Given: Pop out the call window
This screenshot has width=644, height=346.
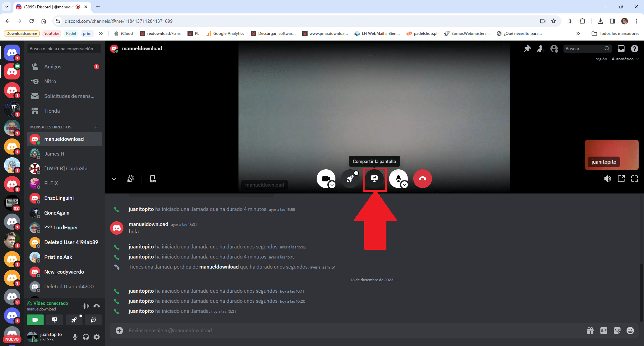Looking at the screenshot, I should [x=621, y=179].
